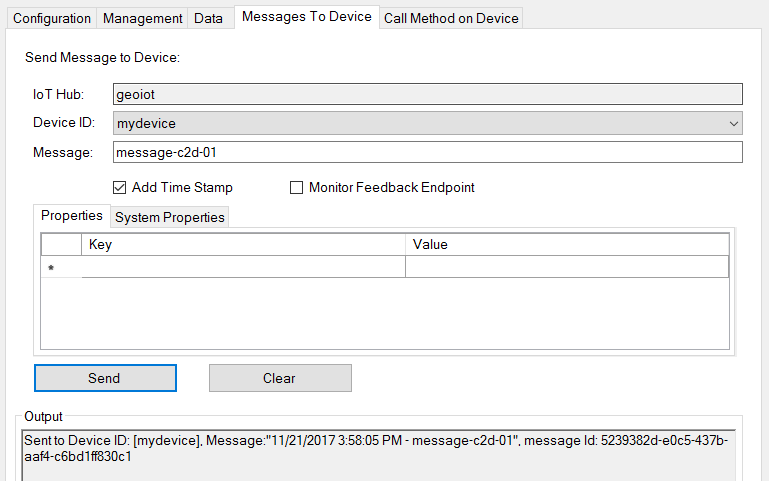Uncheck the Add Time Stamp checkbox
Image resolution: width=769 pixels, height=481 pixels.
pyautogui.click(x=120, y=187)
